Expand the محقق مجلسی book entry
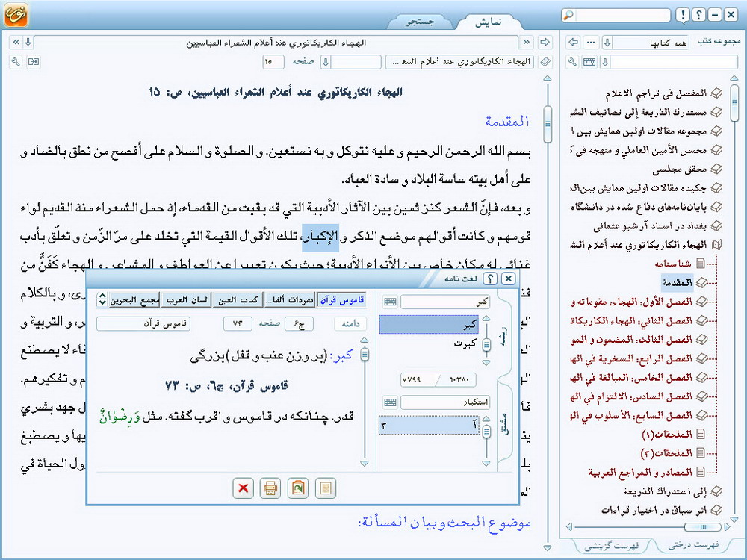 tap(716, 169)
